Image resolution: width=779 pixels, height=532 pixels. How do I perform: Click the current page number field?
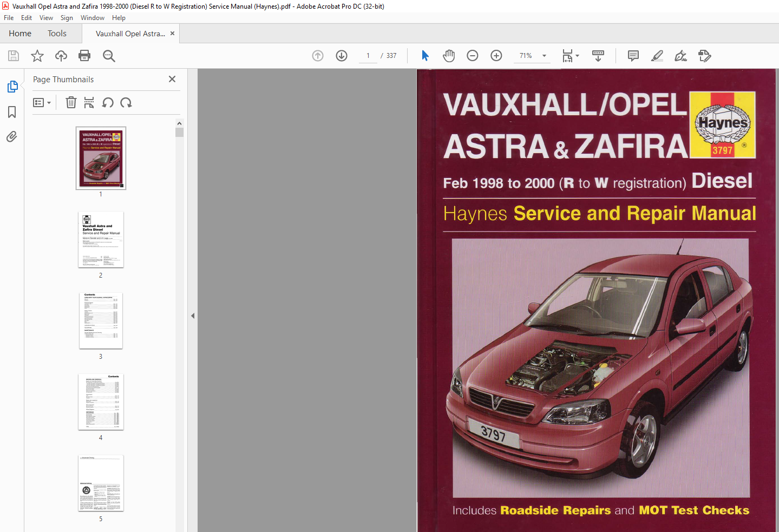pos(368,56)
